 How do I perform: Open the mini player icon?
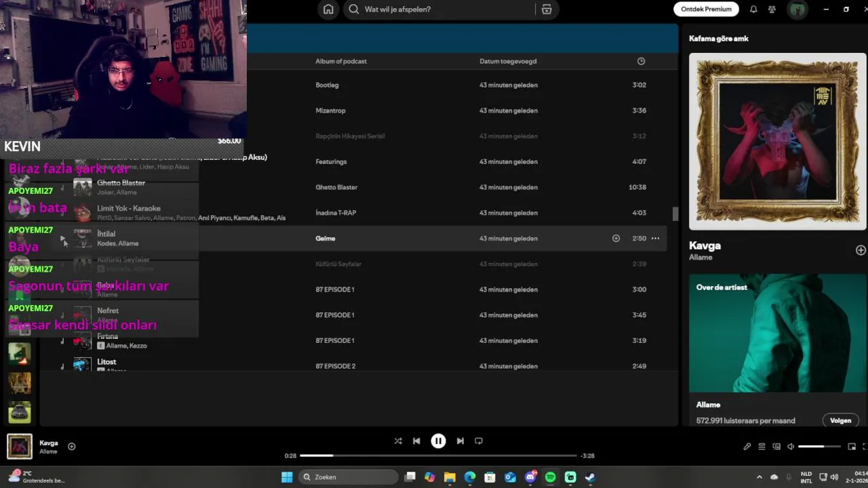tap(852, 447)
